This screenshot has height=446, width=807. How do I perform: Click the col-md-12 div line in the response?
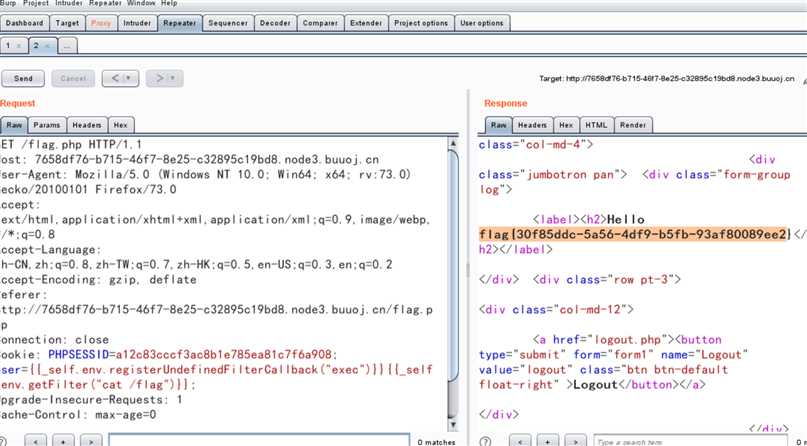(x=556, y=310)
